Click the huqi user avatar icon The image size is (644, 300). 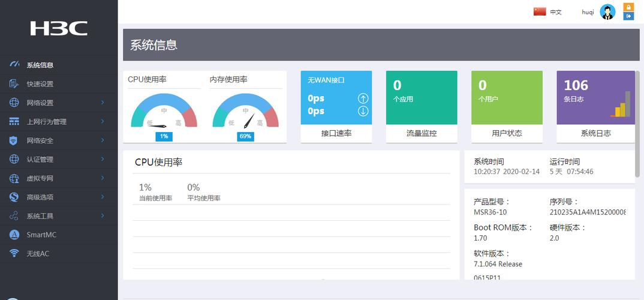[608, 12]
